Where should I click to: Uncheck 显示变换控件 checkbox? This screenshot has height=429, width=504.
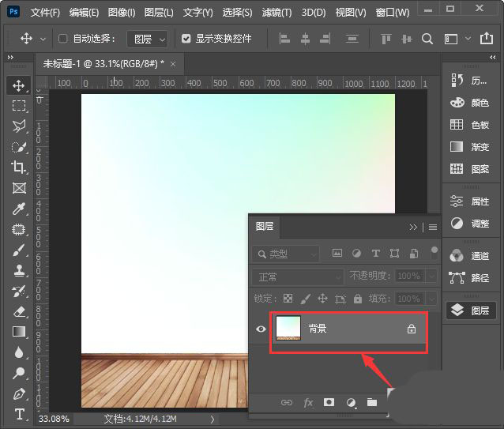pyautogui.click(x=186, y=39)
